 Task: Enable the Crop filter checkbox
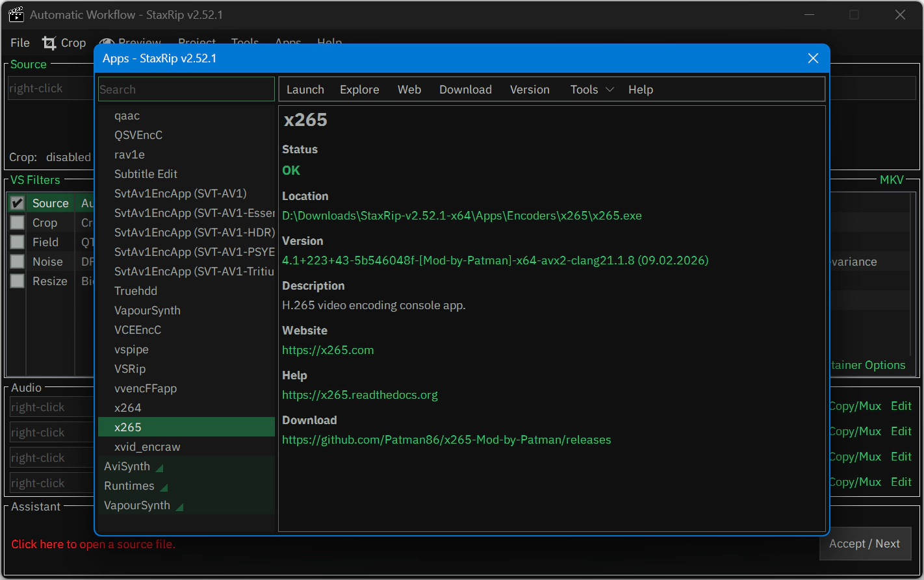[x=18, y=223]
